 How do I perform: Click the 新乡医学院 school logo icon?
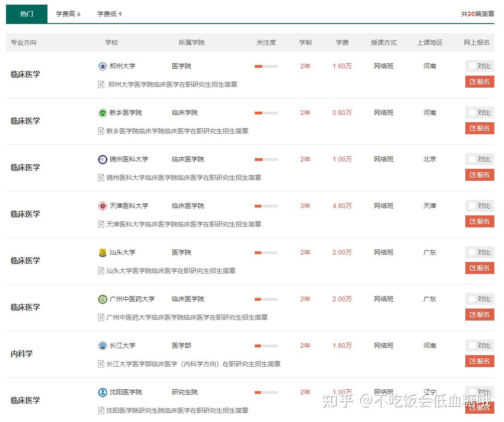(x=103, y=113)
